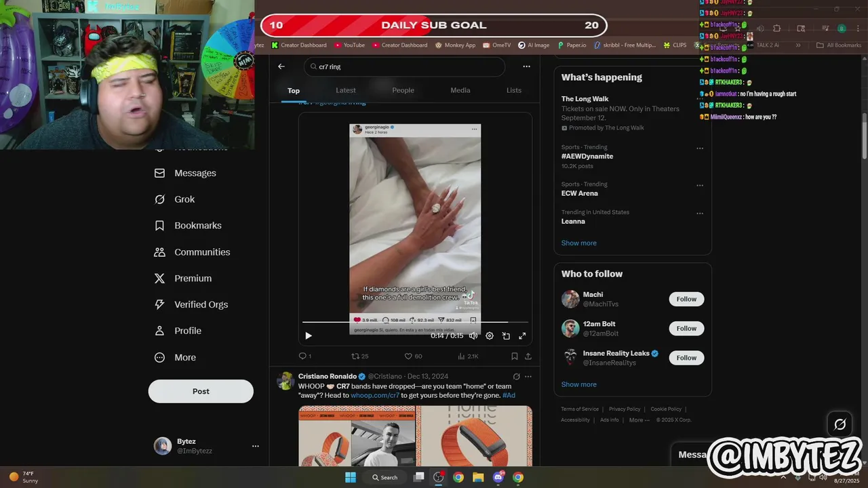Show more under What's happening
The image size is (868, 488).
pyautogui.click(x=579, y=243)
